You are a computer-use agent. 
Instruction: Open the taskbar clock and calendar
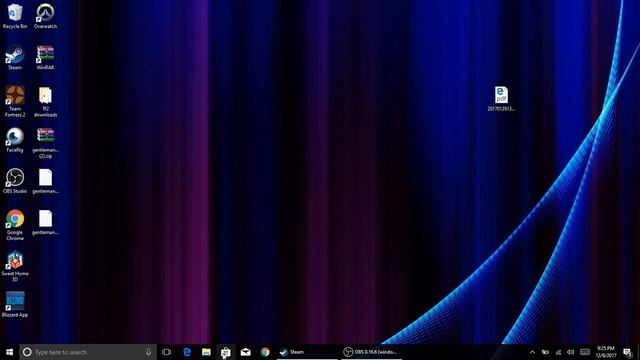tap(606, 352)
